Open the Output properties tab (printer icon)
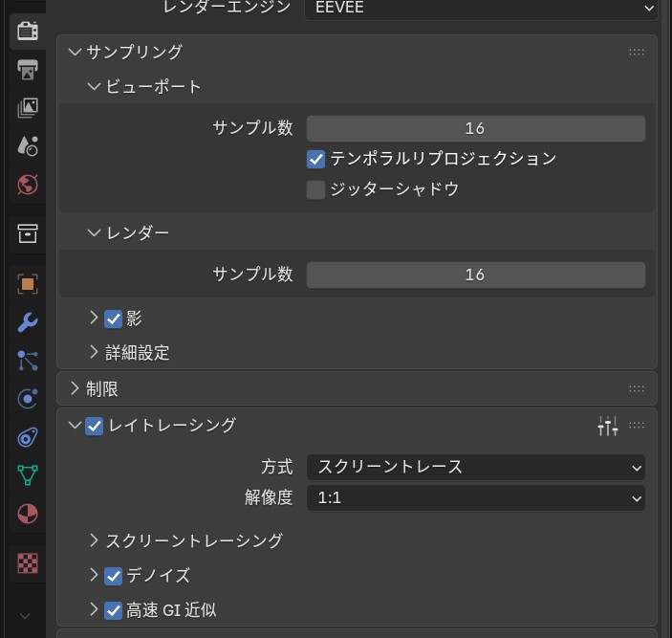This screenshot has width=672, height=638. (x=28, y=70)
